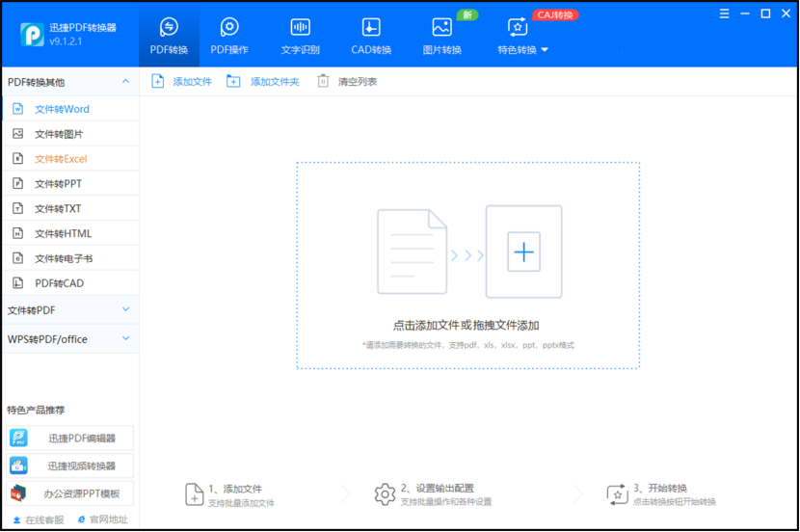
Task: Open the 文字识别 tab
Action: click(x=300, y=37)
